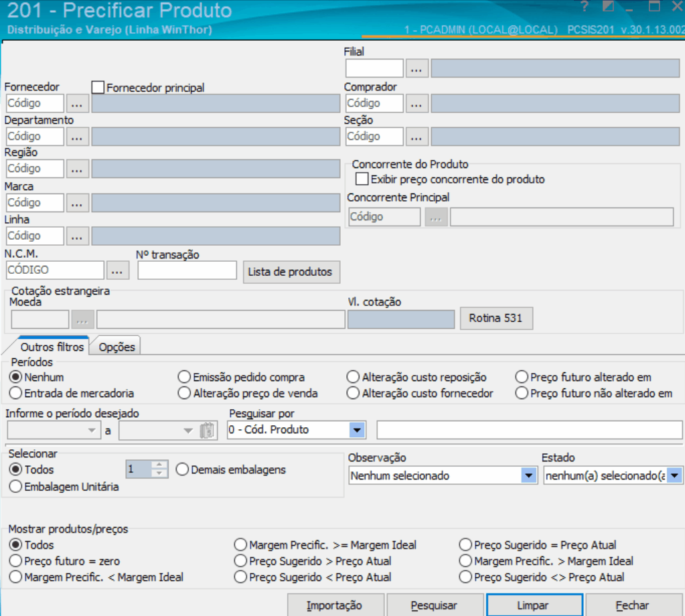Switch to the Outros filtros tab

(x=52, y=347)
